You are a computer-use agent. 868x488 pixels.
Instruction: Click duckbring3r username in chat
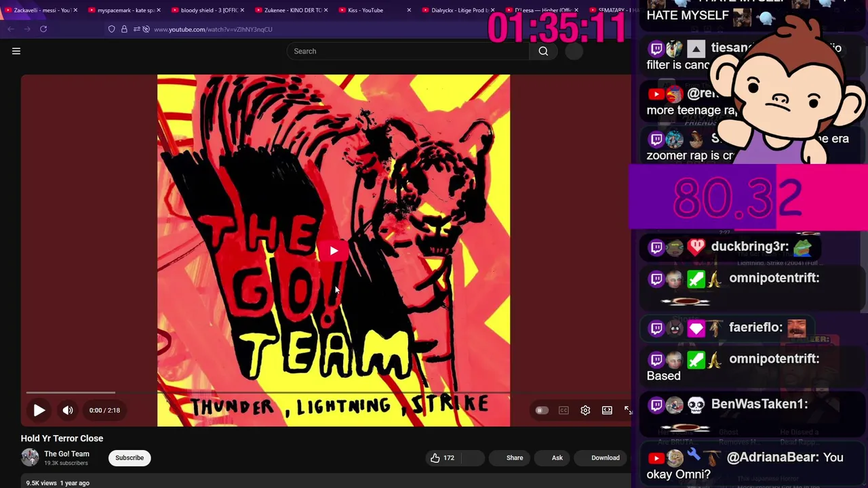[x=749, y=247]
